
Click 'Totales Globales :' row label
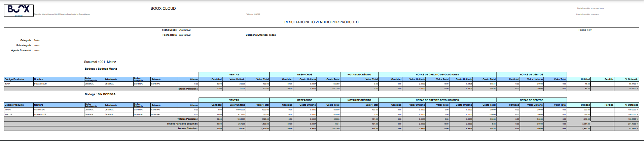pos(188,129)
